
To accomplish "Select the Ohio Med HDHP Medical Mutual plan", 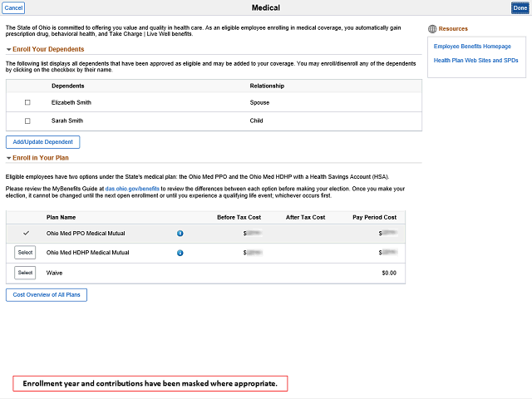I will (x=25, y=253).
